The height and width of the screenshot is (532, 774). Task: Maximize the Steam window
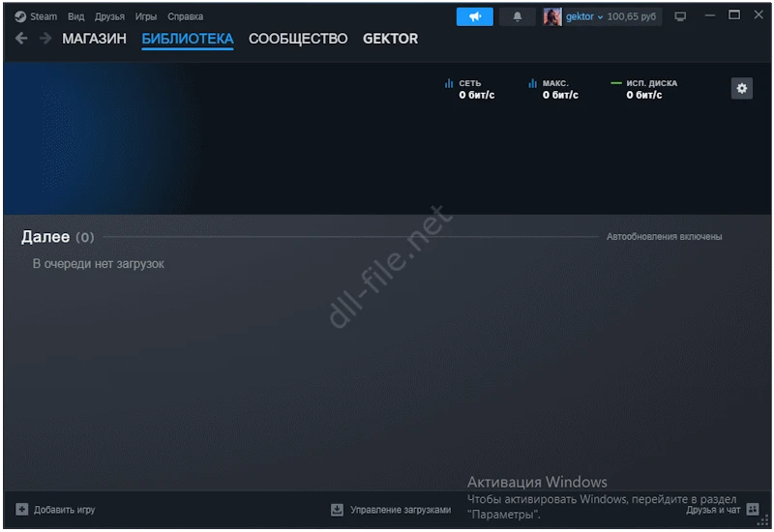click(734, 15)
